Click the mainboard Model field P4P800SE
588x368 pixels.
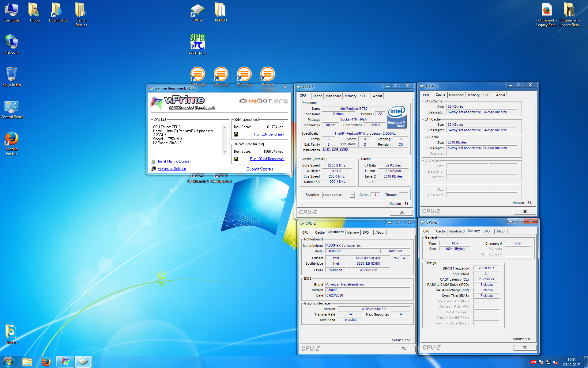352,251
